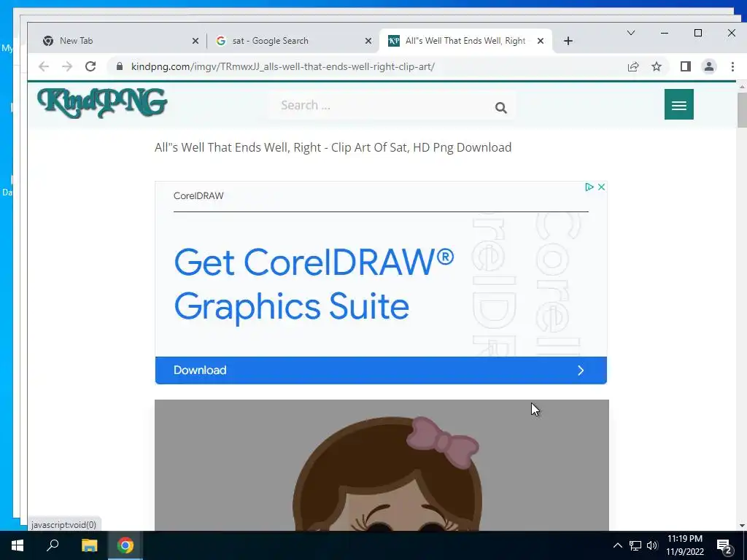The width and height of the screenshot is (747, 560).
Task: Open the network status tray icon
Action: pyautogui.click(x=635, y=545)
